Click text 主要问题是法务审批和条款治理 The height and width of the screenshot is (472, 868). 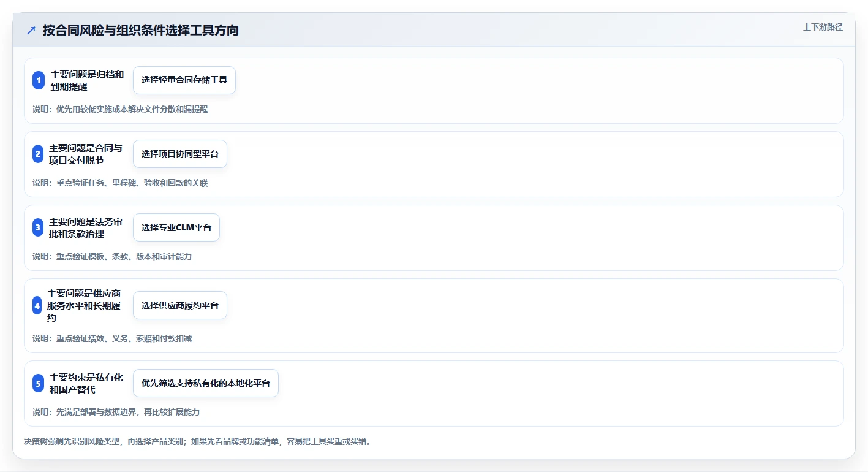86,227
